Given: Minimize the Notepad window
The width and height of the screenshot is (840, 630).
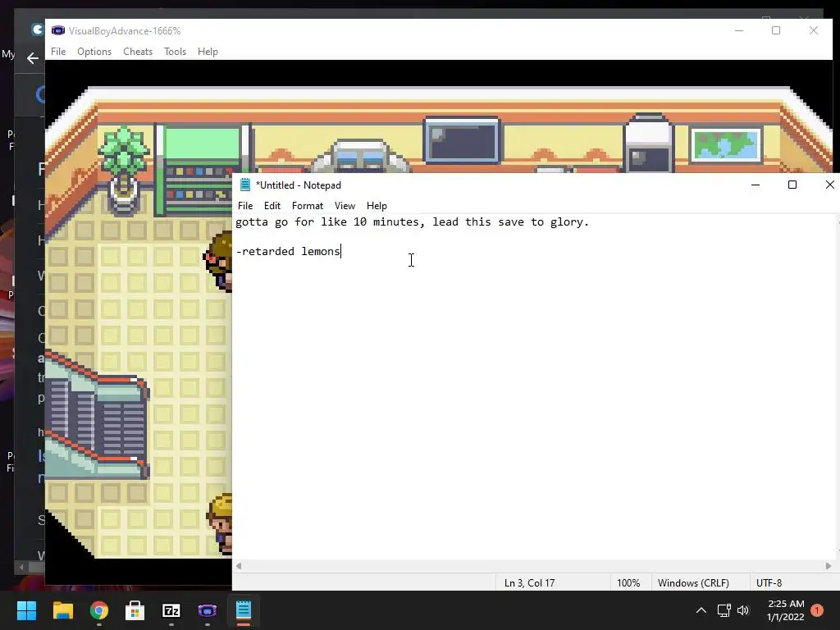Looking at the screenshot, I should (756, 185).
